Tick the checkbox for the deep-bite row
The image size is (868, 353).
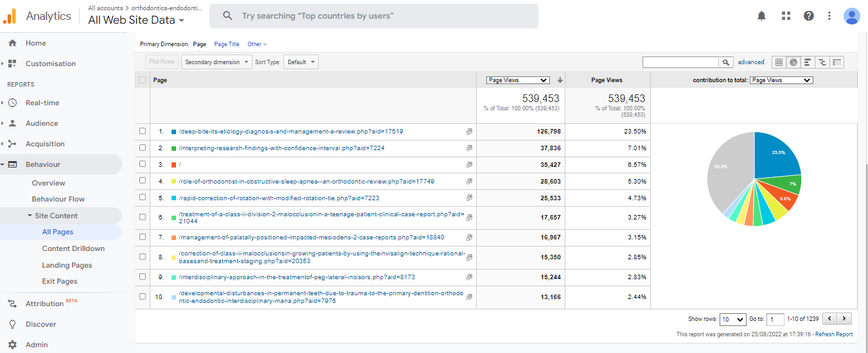[143, 132]
